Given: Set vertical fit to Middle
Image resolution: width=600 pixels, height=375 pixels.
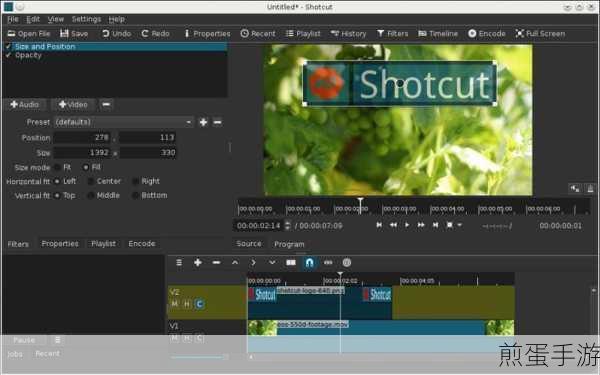Looking at the screenshot, I should (x=104, y=196).
